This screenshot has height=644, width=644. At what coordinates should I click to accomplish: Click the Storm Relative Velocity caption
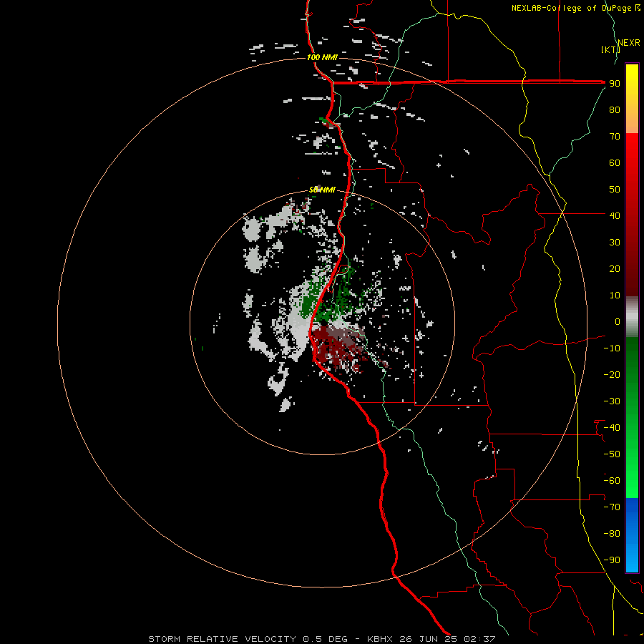click(322, 639)
